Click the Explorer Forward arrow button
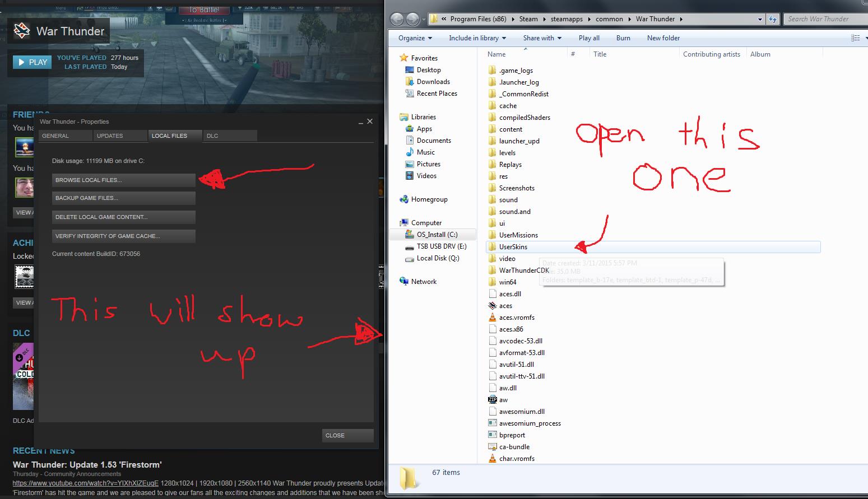The width and height of the screenshot is (868, 499). click(x=412, y=19)
